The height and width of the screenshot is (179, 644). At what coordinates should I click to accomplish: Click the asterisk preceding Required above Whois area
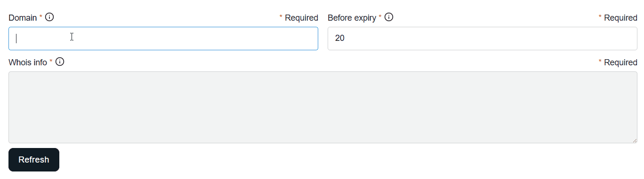point(600,62)
